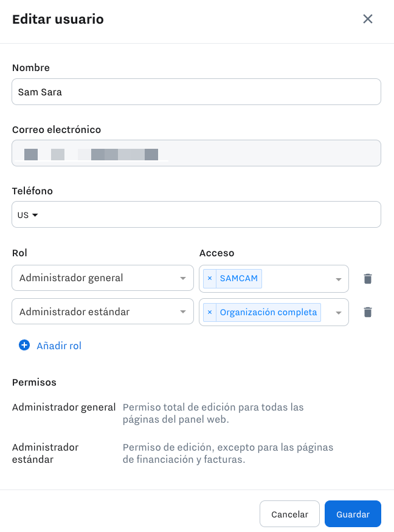Select the SAMCAM tag label
The image size is (394, 532).
(x=239, y=278)
